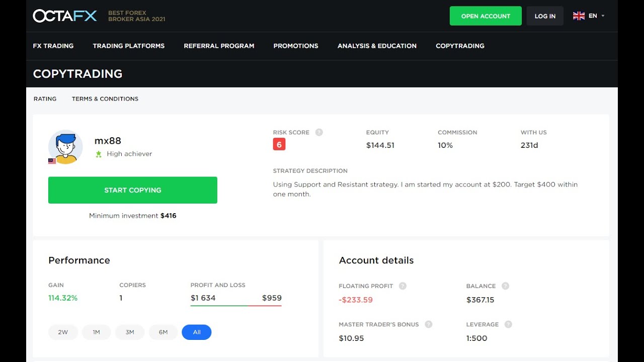Click the Best Forex Broker Asia 2021 tagline

pyautogui.click(x=137, y=16)
